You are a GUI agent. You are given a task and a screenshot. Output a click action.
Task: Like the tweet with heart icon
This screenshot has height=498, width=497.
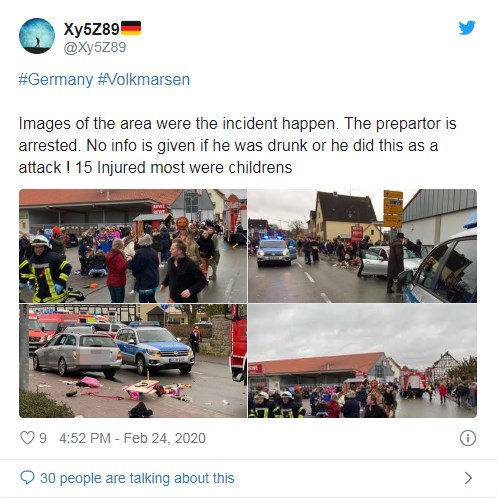click(27, 438)
